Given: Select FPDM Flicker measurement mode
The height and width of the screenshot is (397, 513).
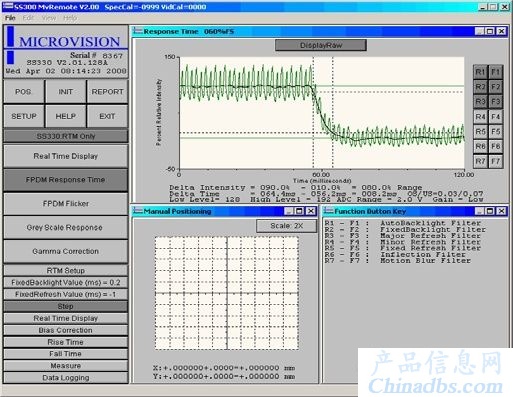Looking at the screenshot, I should point(66,204).
